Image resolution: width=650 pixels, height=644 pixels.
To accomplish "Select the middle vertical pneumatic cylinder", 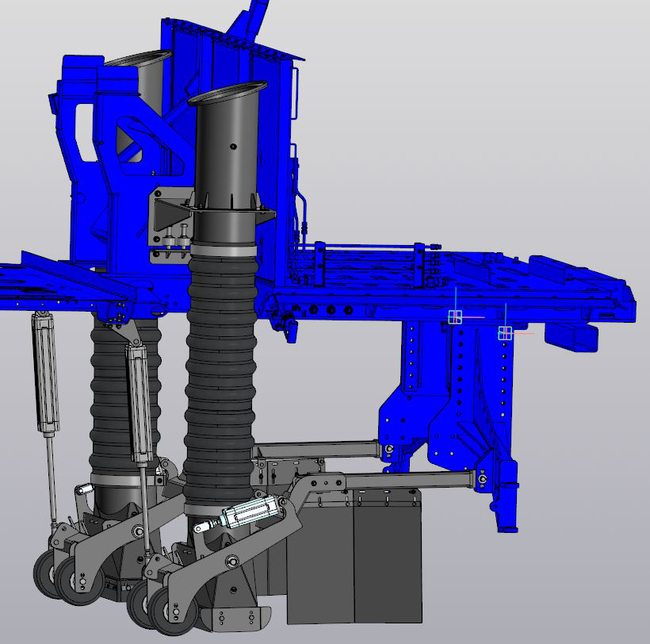I will point(140,403).
